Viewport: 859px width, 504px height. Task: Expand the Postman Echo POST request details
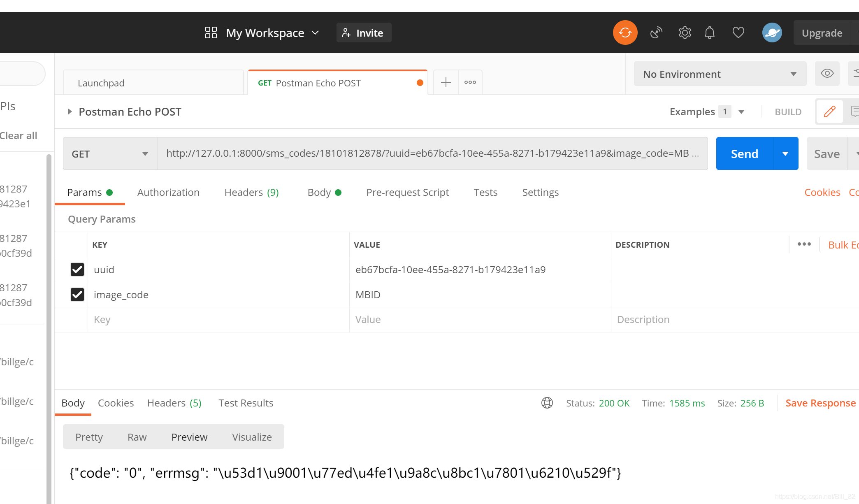coord(70,111)
